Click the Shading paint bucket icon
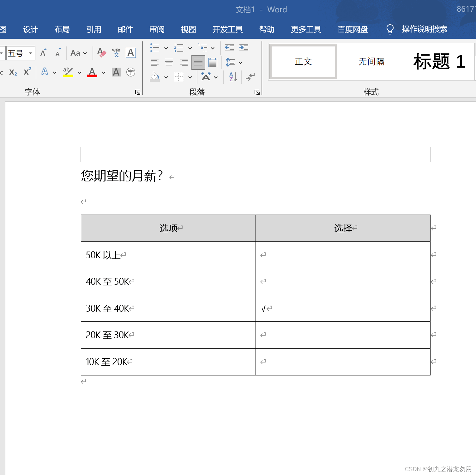Screen dimensions: 476x475 (155, 77)
